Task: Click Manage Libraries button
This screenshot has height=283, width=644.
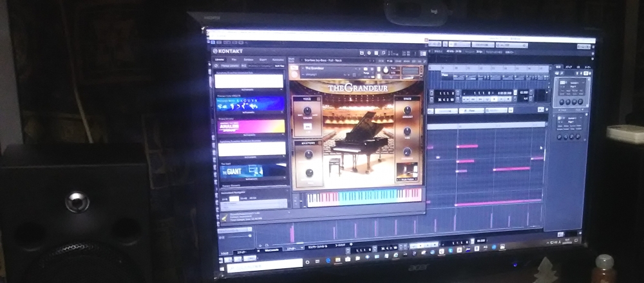Action: click(x=230, y=66)
